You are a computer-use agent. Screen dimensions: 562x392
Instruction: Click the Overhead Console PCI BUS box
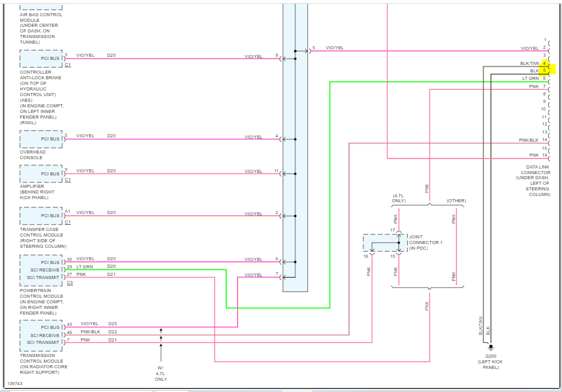[x=41, y=139]
